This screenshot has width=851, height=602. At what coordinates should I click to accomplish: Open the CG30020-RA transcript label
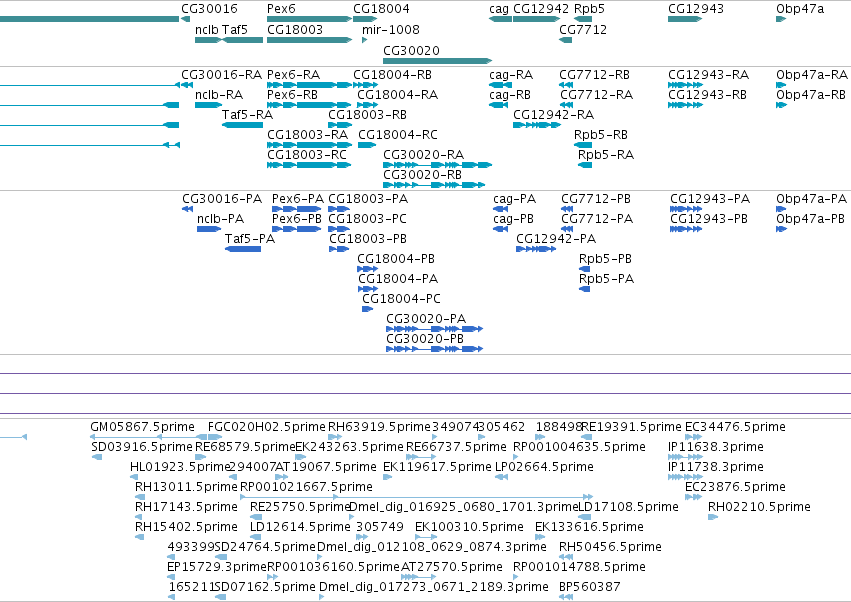coord(423,155)
